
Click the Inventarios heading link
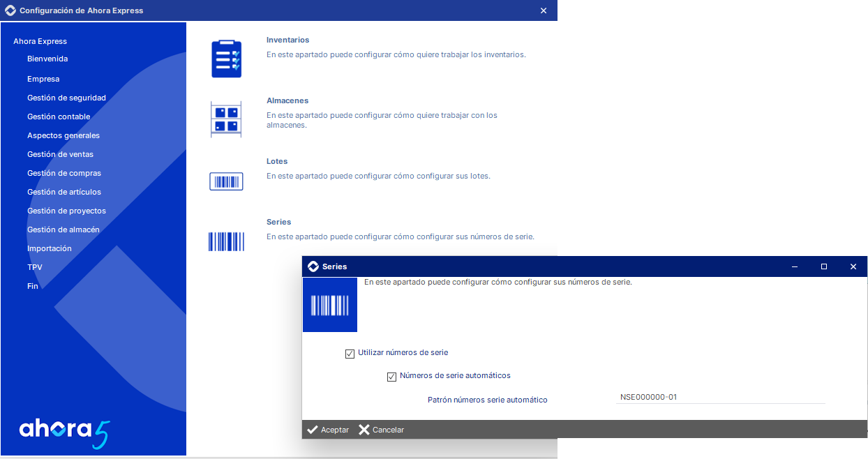click(x=287, y=40)
